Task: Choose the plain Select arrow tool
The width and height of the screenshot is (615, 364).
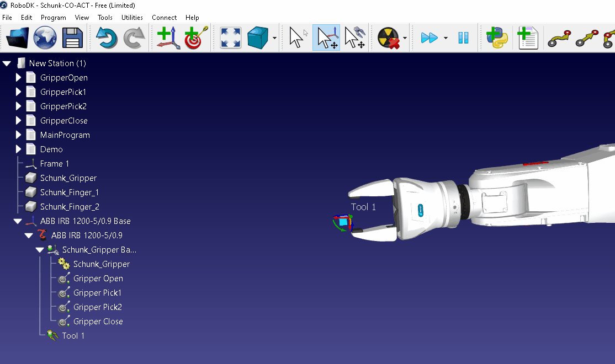Action: [x=298, y=38]
